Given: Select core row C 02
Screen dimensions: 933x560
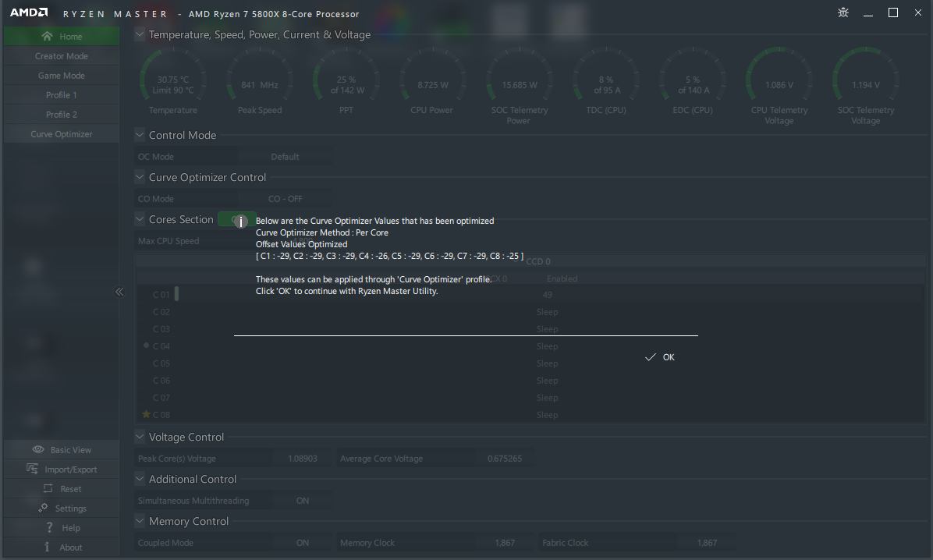Looking at the screenshot, I should (530, 312).
